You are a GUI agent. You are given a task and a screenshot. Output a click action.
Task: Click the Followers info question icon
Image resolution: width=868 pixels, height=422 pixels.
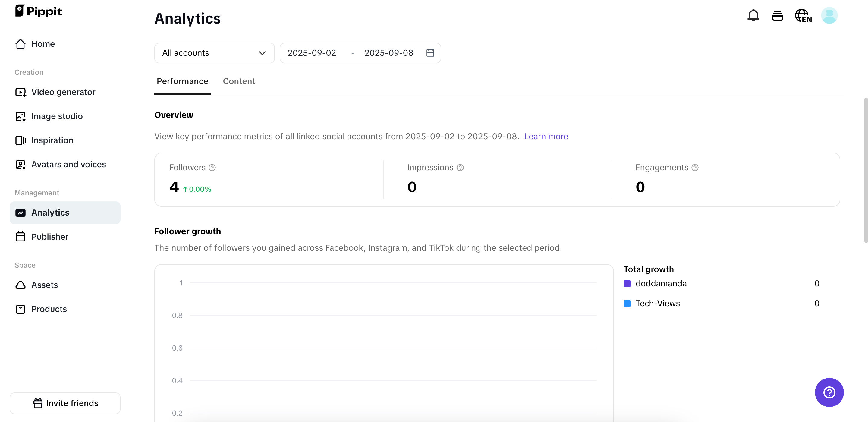point(212,168)
